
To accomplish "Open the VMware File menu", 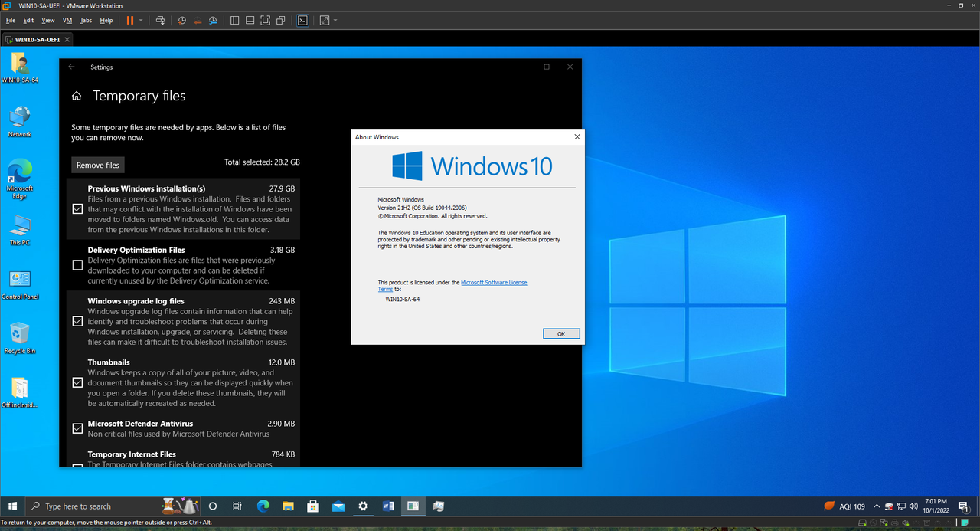I will (x=11, y=20).
